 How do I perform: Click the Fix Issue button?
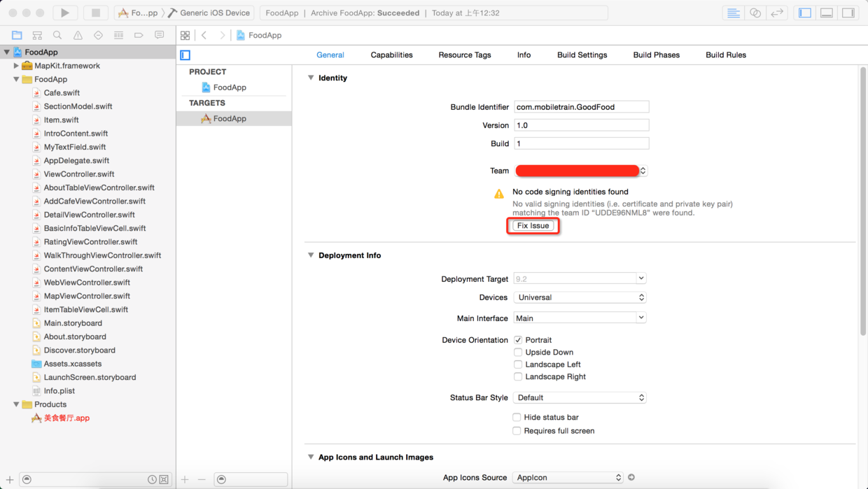point(533,225)
